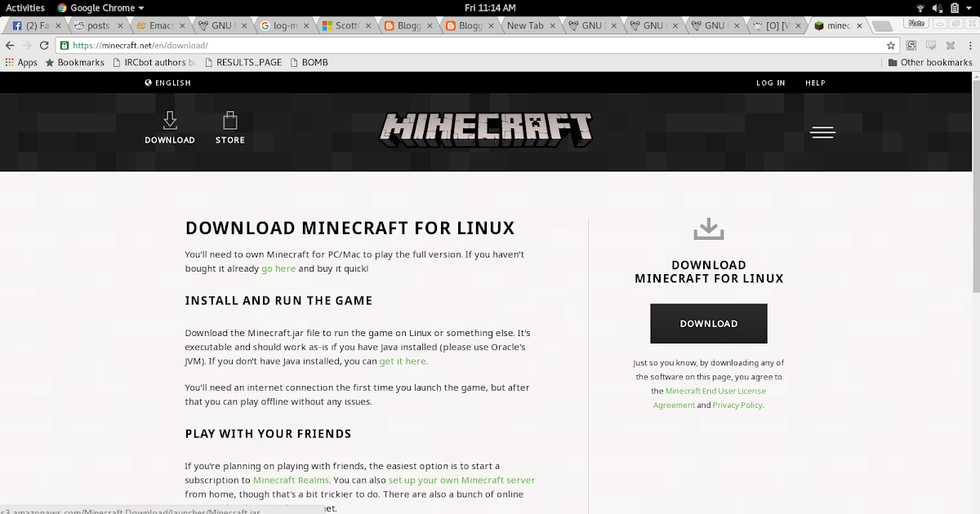Viewport: 980px width, 514px height.
Task: Follow the 'go here' link
Action: tap(278, 268)
